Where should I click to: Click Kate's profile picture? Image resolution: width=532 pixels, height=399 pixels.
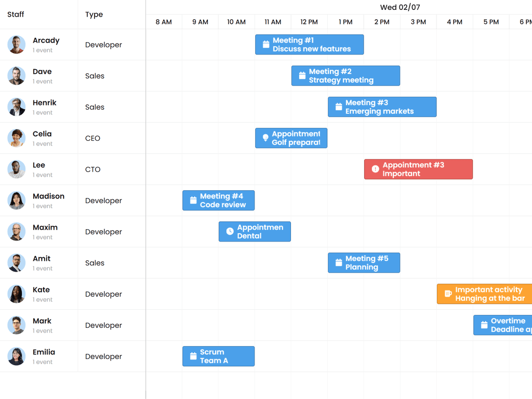[x=17, y=294]
